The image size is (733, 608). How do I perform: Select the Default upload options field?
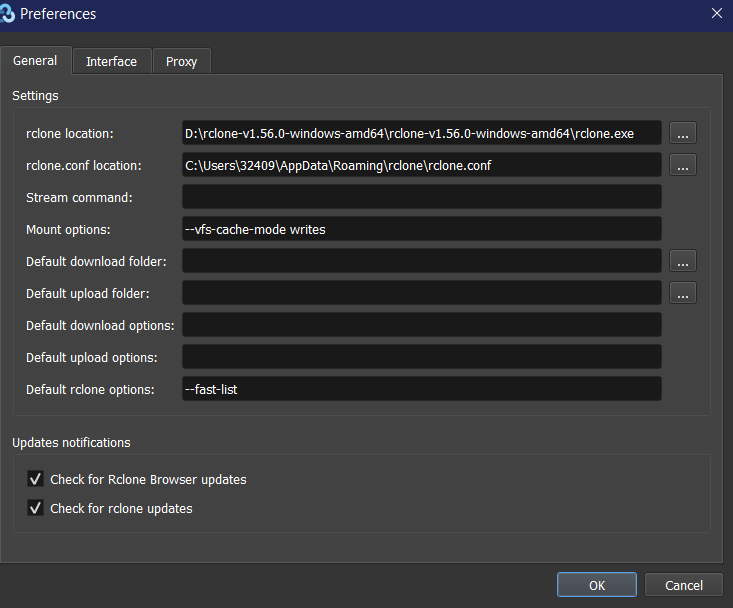point(421,357)
